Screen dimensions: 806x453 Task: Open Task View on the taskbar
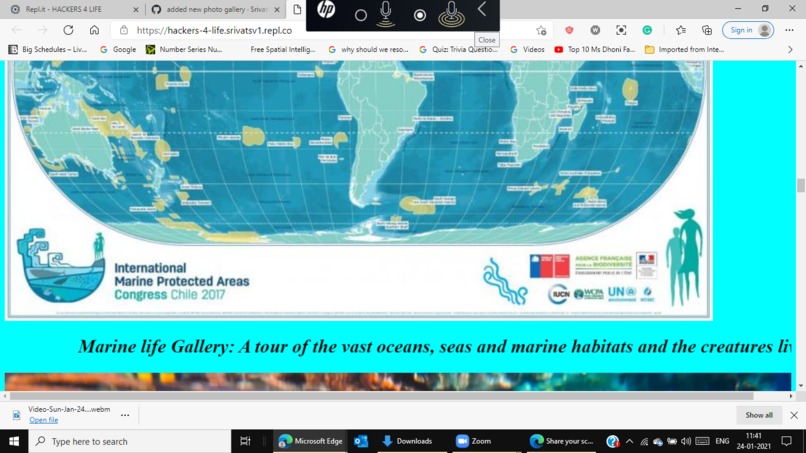245,441
